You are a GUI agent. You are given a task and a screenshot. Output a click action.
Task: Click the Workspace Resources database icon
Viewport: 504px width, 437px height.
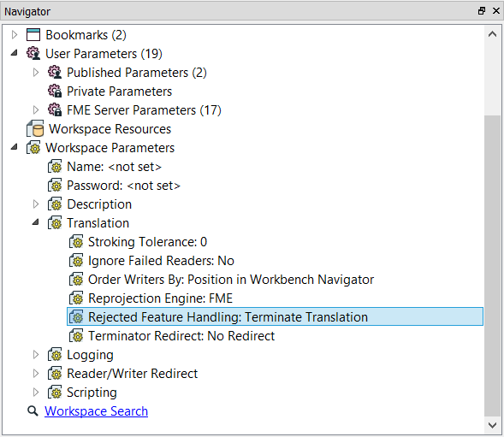[x=35, y=128]
